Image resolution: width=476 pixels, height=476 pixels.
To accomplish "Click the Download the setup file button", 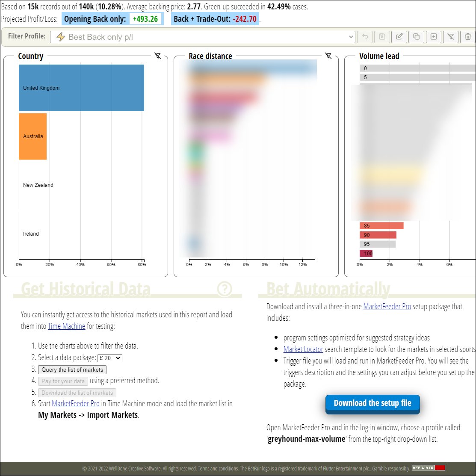I will (372, 402).
